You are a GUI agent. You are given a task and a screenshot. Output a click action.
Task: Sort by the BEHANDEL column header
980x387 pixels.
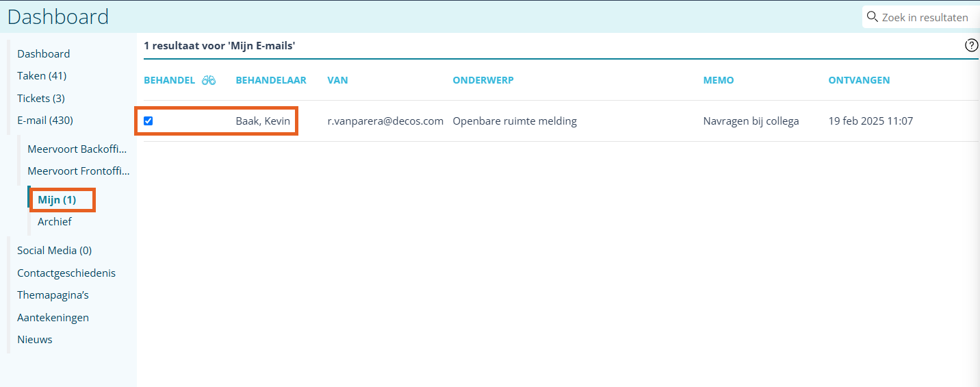pos(170,80)
